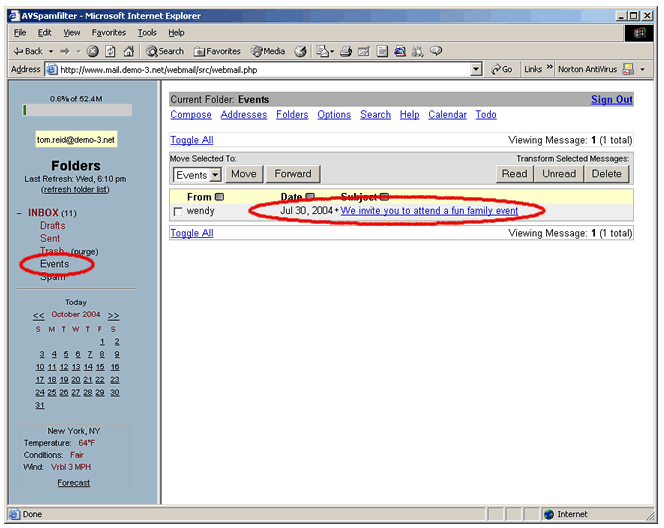The image size is (664, 528).
Task: Click the browser Back button
Action: click(28, 51)
